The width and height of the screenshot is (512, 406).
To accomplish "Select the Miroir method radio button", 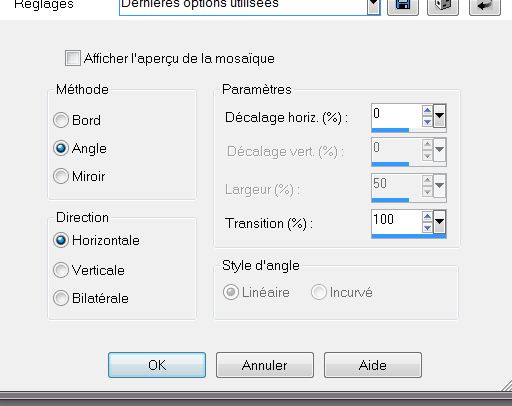I will pos(61,176).
